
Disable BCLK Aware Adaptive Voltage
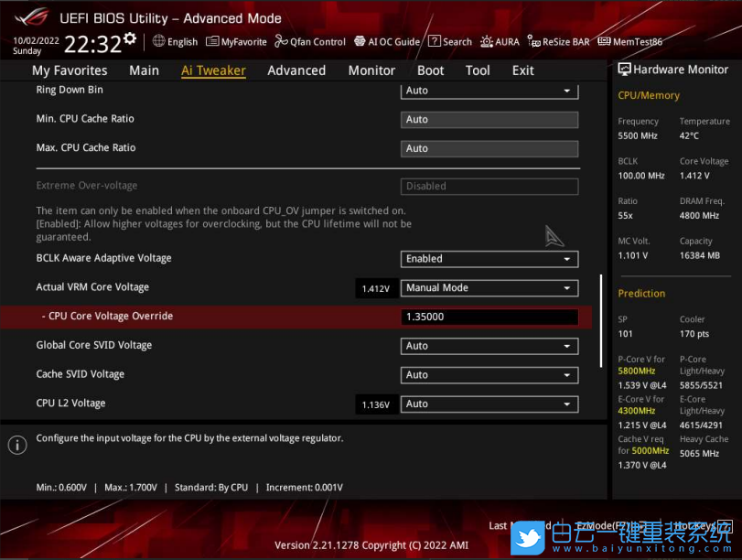[489, 258]
